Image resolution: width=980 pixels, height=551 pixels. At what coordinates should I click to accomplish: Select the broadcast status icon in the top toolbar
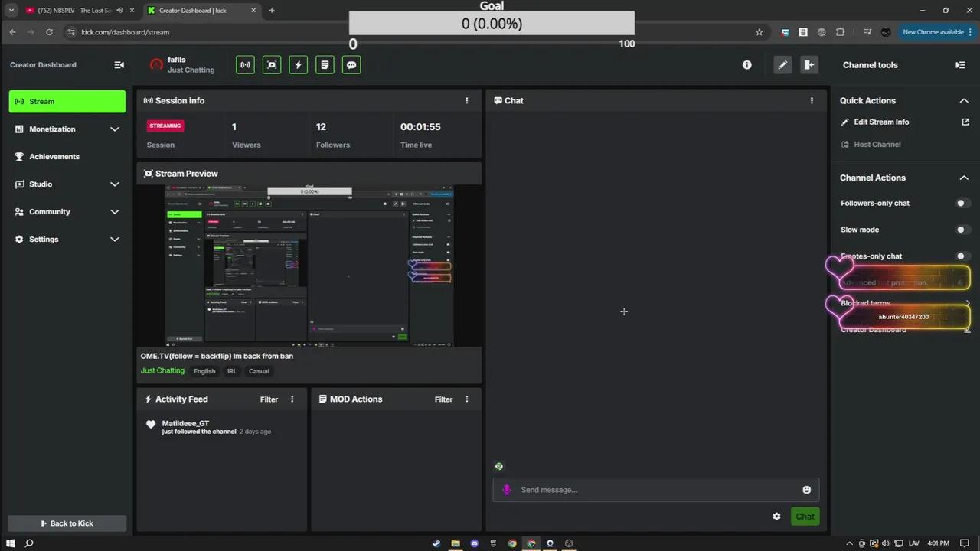(x=245, y=64)
